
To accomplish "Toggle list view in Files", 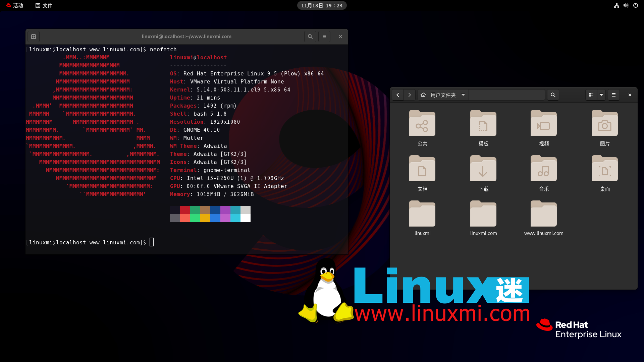I will click(591, 95).
